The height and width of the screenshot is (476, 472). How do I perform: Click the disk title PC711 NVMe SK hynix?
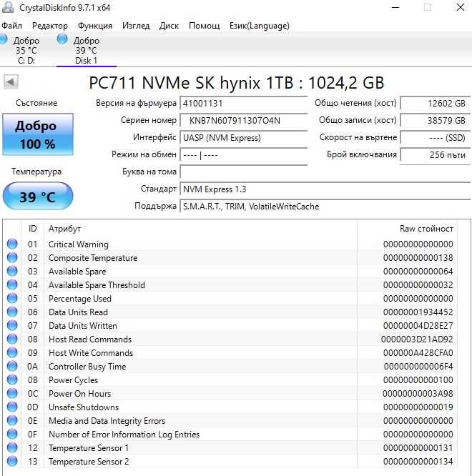[236, 83]
